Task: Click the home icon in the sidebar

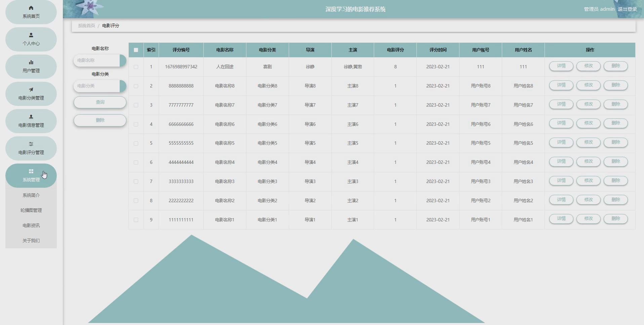Action: [31, 8]
